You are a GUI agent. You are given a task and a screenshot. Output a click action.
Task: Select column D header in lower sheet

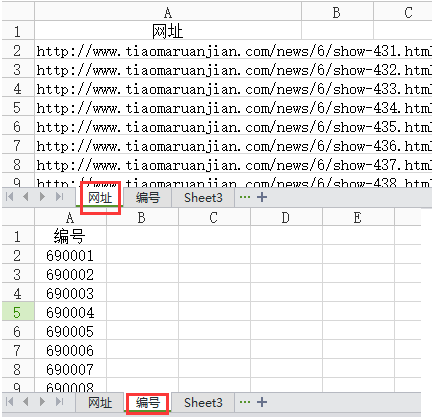coord(286,218)
